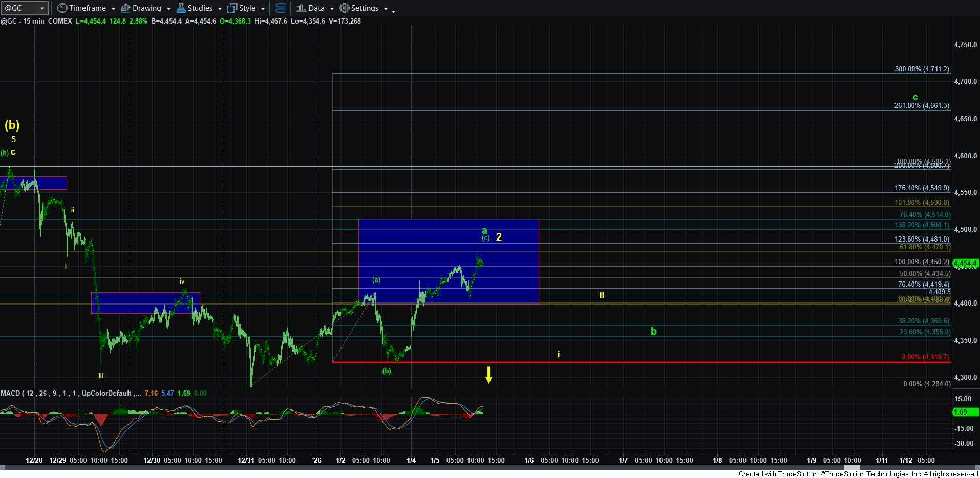Click the green 4,454.4 current price tag
980x478 pixels.
pos(965,264)
